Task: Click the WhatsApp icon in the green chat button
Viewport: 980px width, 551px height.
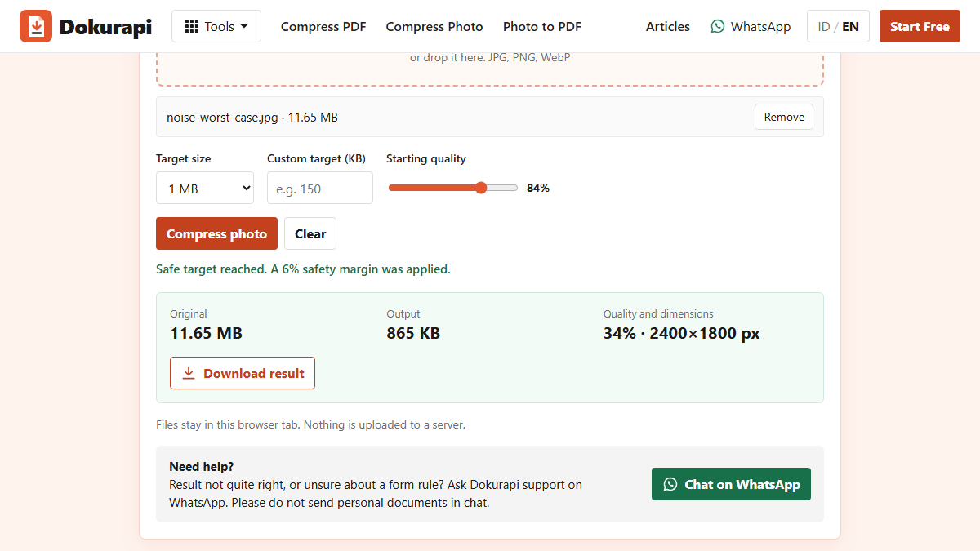Action: (670, 484)
